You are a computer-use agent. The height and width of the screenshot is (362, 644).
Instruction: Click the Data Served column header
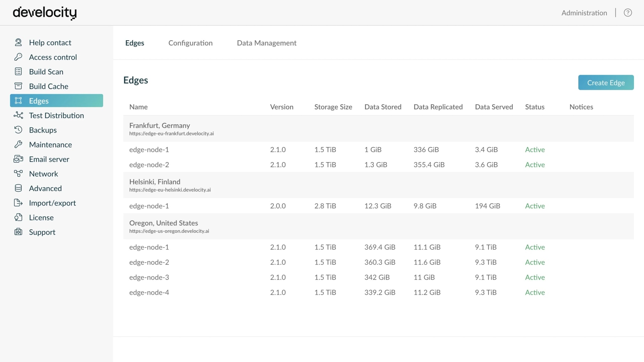tap(494, 107)
